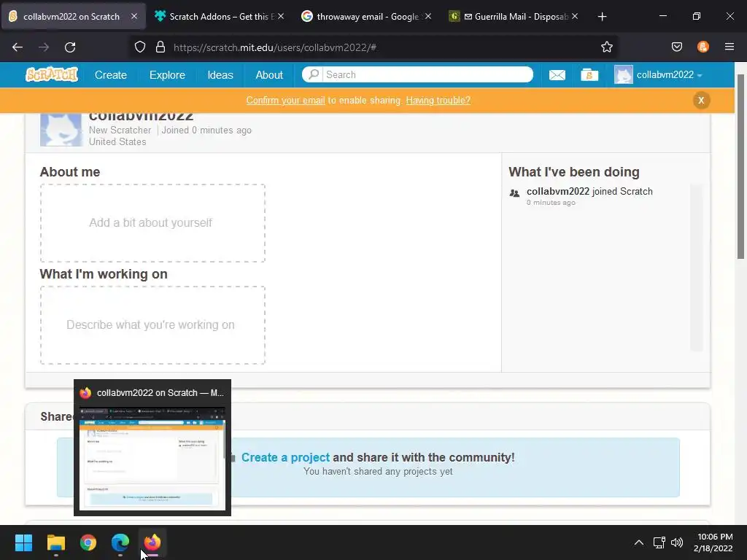This screenshot has height=560, width=747.
Task: Click the Scratch logo
Action: coord(52,75)
